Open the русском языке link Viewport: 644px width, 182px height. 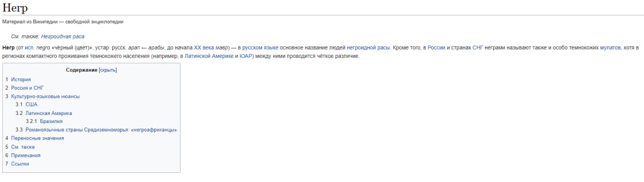tap(260, 47)
